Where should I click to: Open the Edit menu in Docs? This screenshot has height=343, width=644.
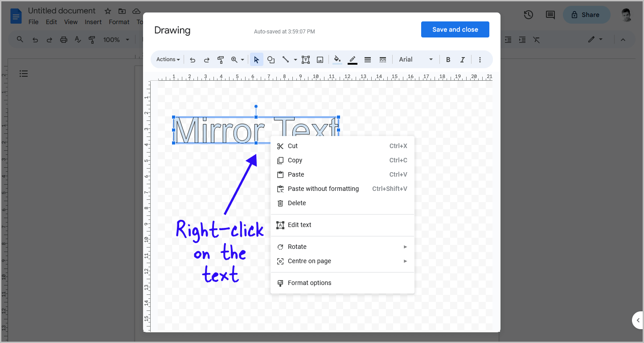pyautogui.click(x=51, y=22)
